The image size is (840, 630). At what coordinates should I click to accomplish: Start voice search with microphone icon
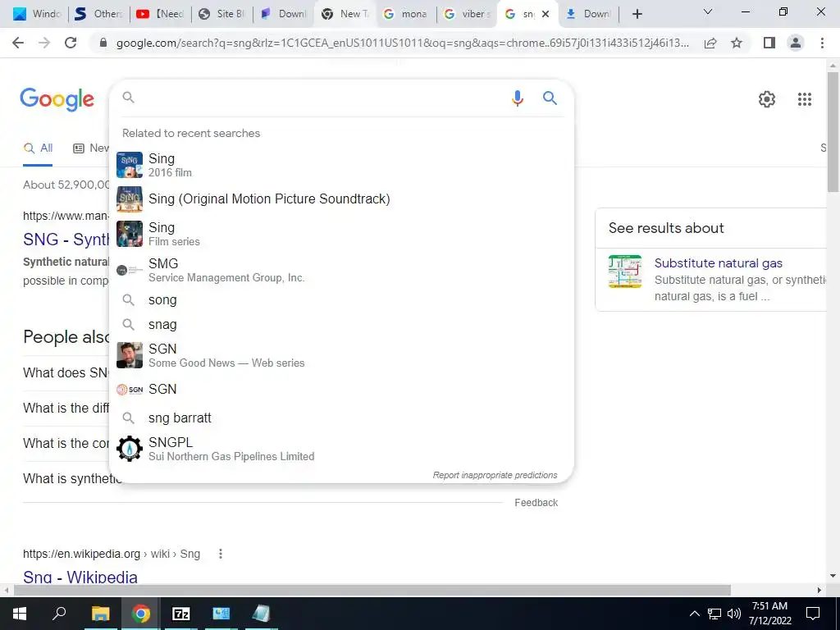click(517, 98)
